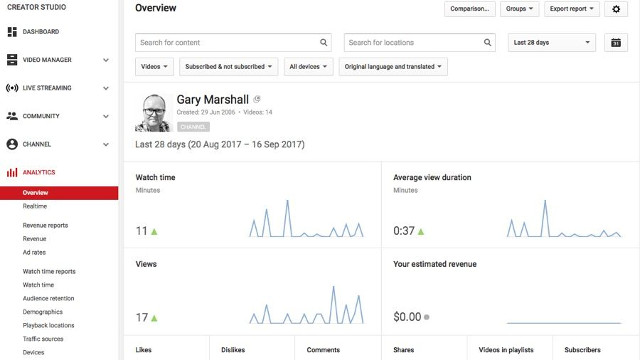Expand the Live Streaming section chevron
The width and height of the screenshot is (640, 360).
coord(106,88)
